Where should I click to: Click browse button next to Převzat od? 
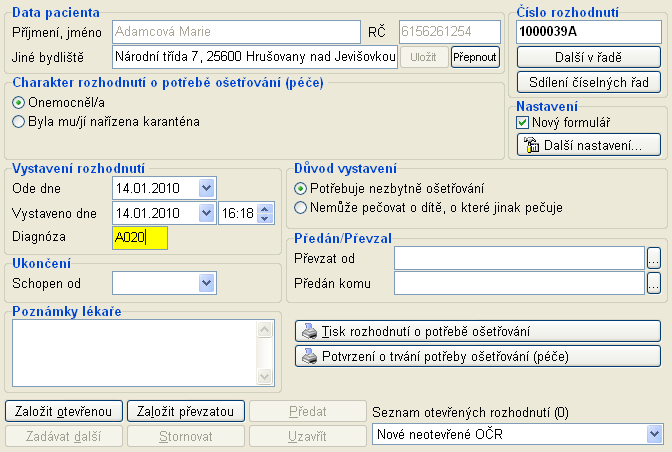click(x=654, y=259)
